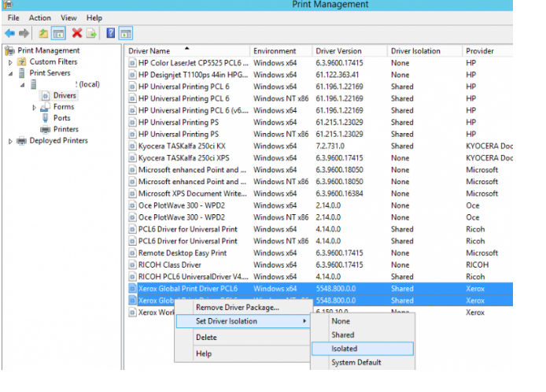Collapse the local server tree node
The width and height of the screenshot is (546, 392).
pos(22,85)
